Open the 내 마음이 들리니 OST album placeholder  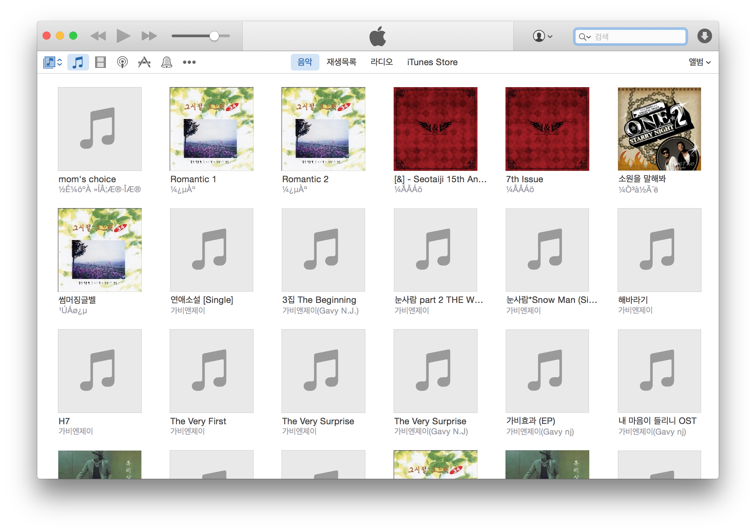pyautogui.click(x=660, y=371)
